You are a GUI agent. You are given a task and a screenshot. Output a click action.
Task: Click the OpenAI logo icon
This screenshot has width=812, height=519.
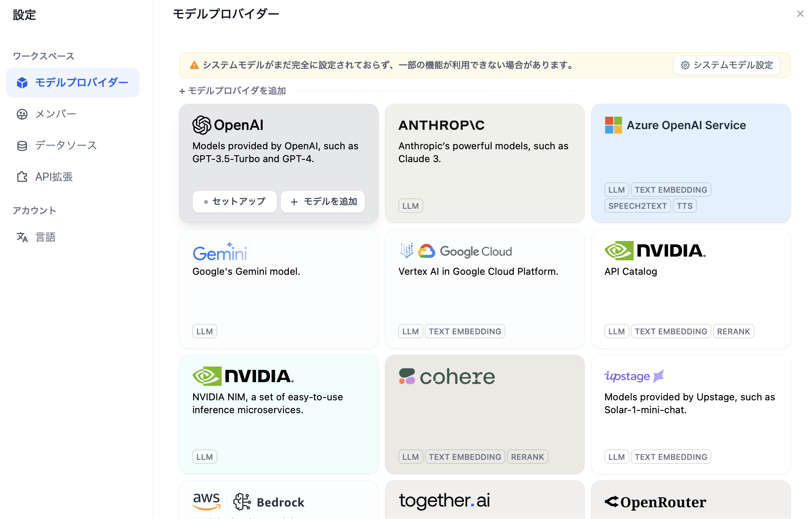pos(202,125)
